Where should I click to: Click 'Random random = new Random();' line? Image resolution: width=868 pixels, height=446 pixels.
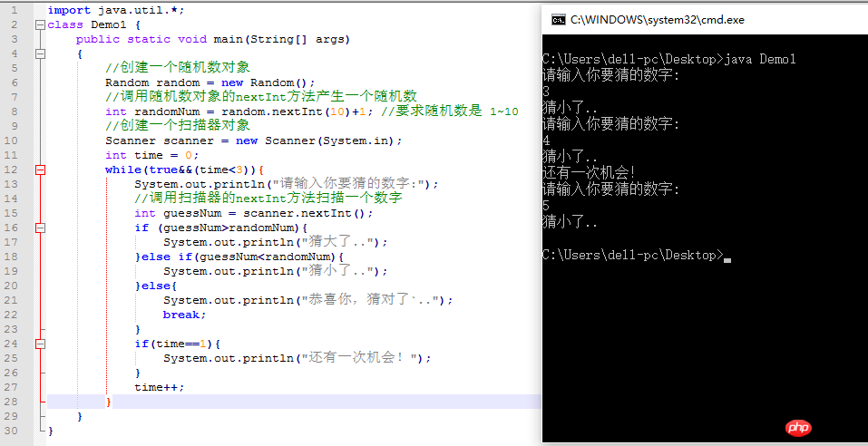(x=210, y=83)
